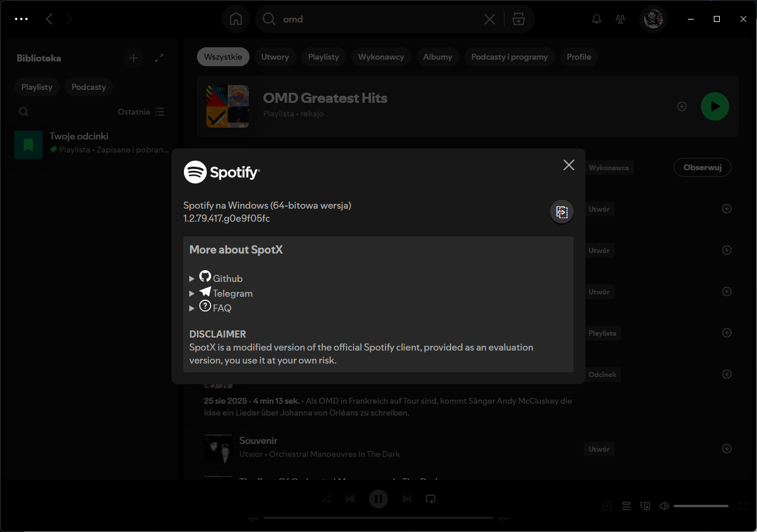Open the Browse icon beside search
757x532 pixels.
point(519,19)
